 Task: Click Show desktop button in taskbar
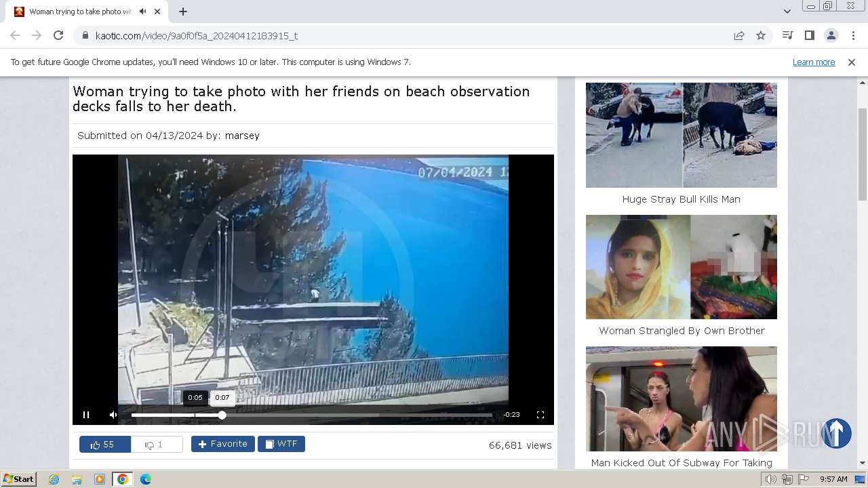click(861, 479)
